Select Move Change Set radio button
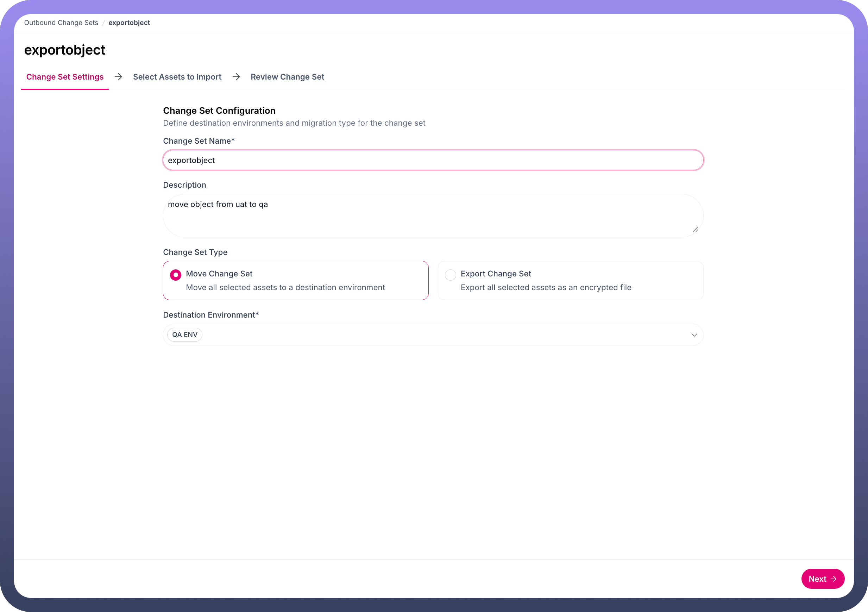 tap(175, 275)
